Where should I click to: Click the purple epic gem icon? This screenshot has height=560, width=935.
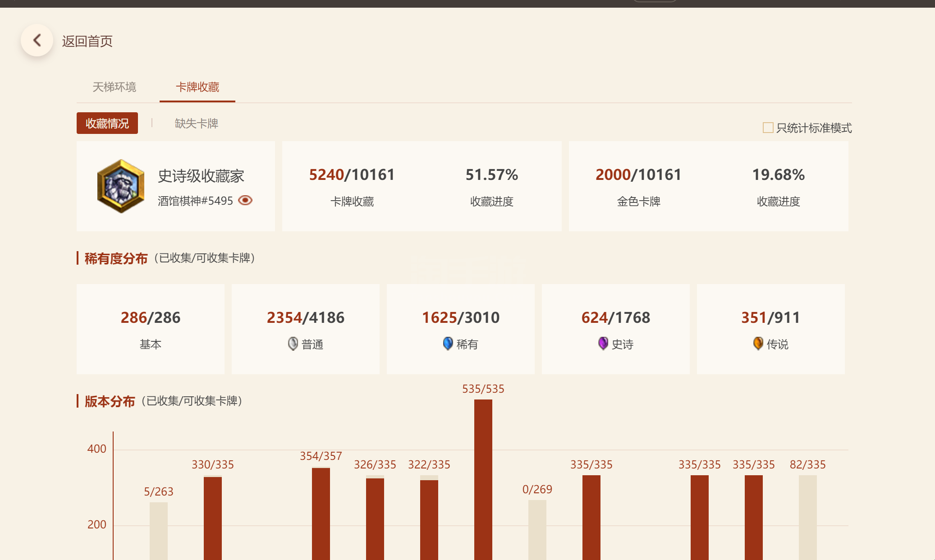point(603,344)
